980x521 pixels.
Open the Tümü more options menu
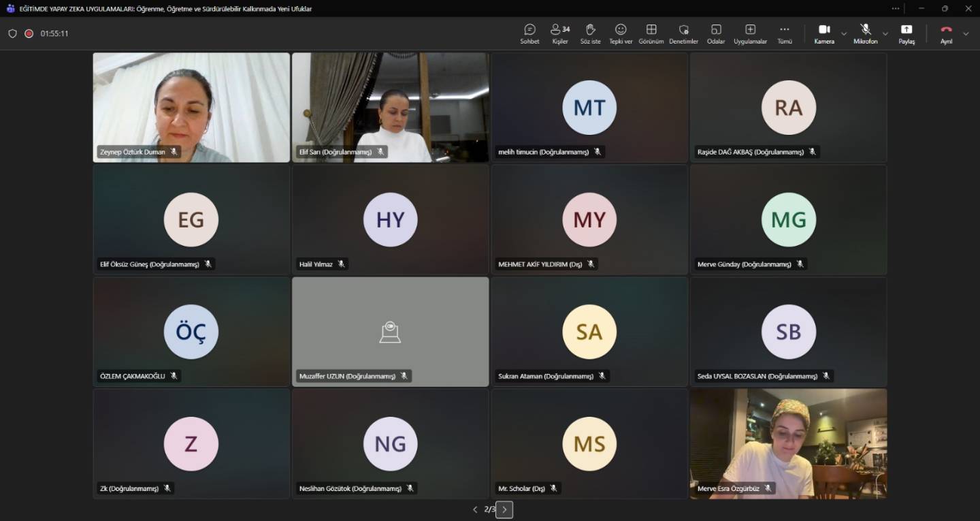pyautogui.click(x=785, y=33)
